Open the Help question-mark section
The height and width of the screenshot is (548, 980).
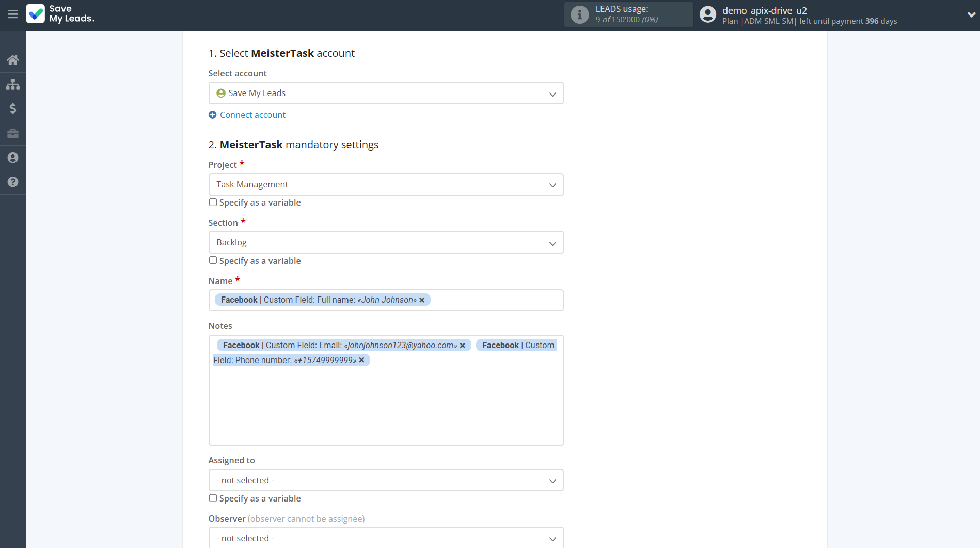(12, 182)
